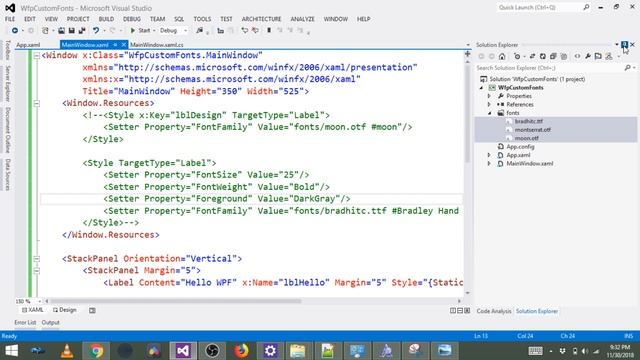Click the Search Solution Explorer field

tap(551, 68)
